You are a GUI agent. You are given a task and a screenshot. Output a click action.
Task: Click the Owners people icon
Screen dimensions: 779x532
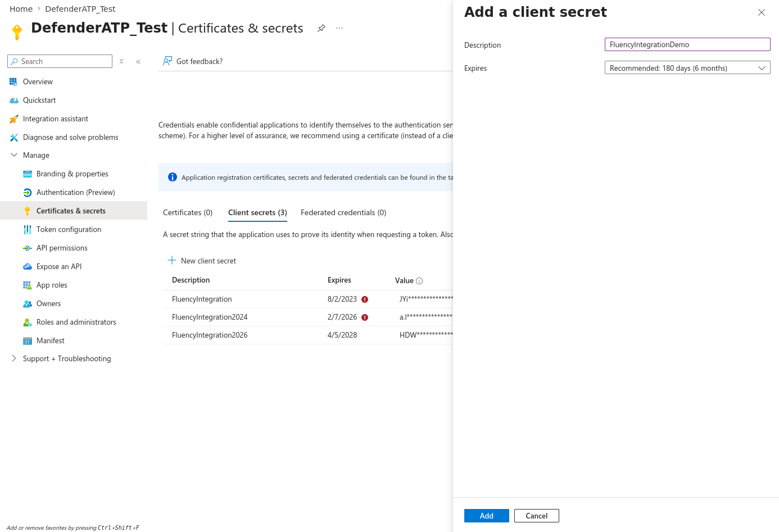tap(27, 303)
